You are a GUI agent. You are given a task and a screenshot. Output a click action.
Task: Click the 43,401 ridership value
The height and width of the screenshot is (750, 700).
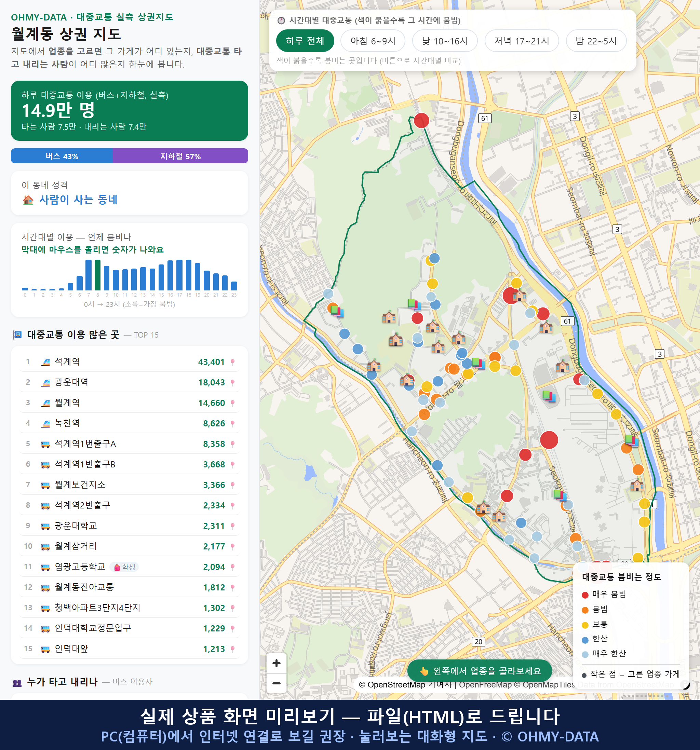tap(211, 362)
